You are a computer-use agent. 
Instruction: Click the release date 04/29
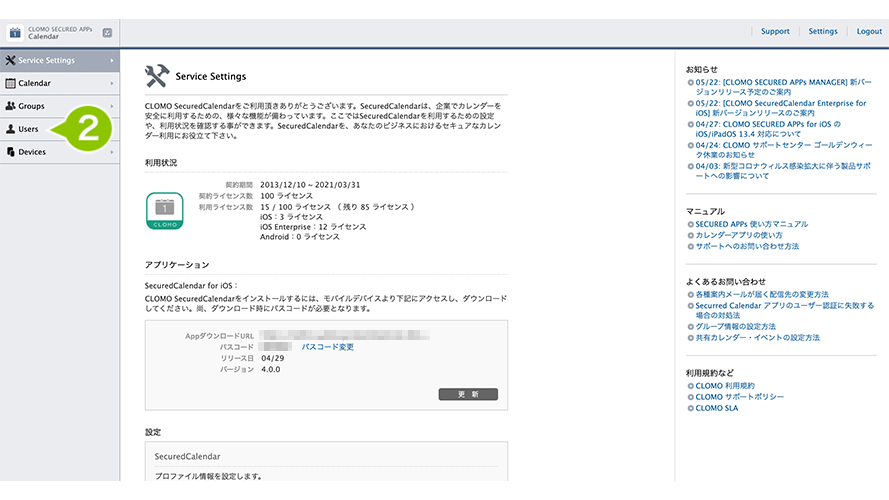tap(273, 358)
